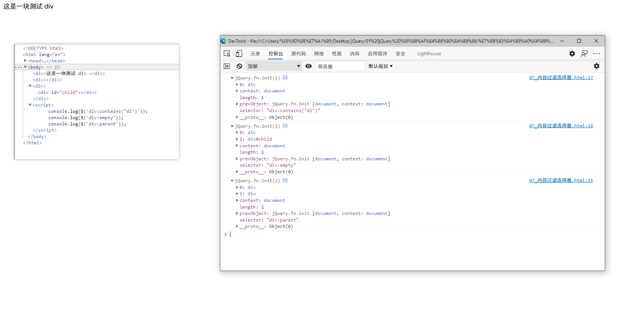Viewport: 644px width, 328px height.
Task: Click the 筛选器 filter input
Action: [x=340, y=66]
